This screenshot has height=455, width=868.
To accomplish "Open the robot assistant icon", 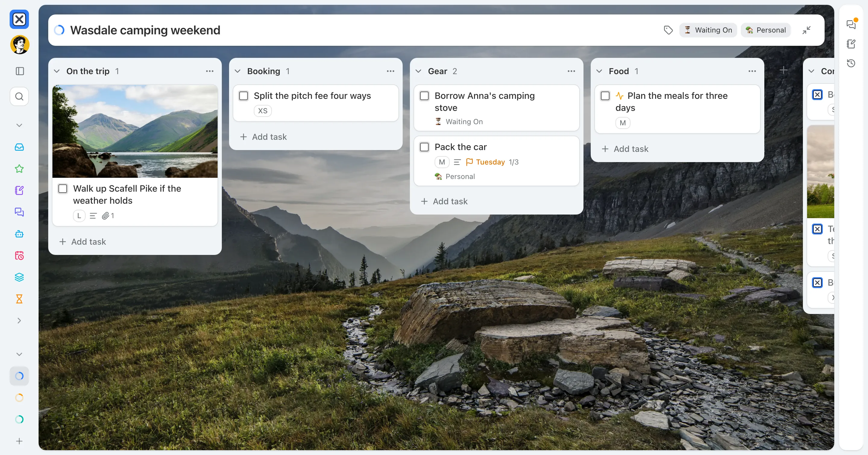I will tap(19, 234).
